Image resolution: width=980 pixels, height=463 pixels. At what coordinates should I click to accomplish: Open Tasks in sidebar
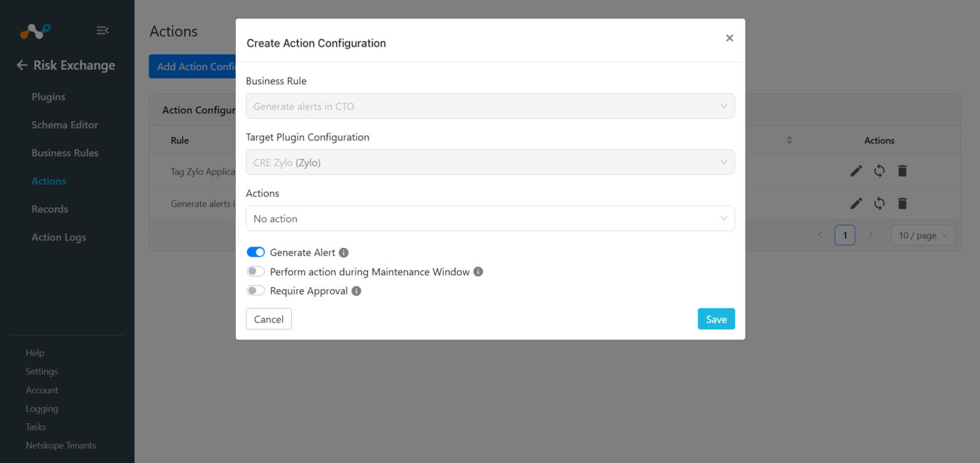36,427
